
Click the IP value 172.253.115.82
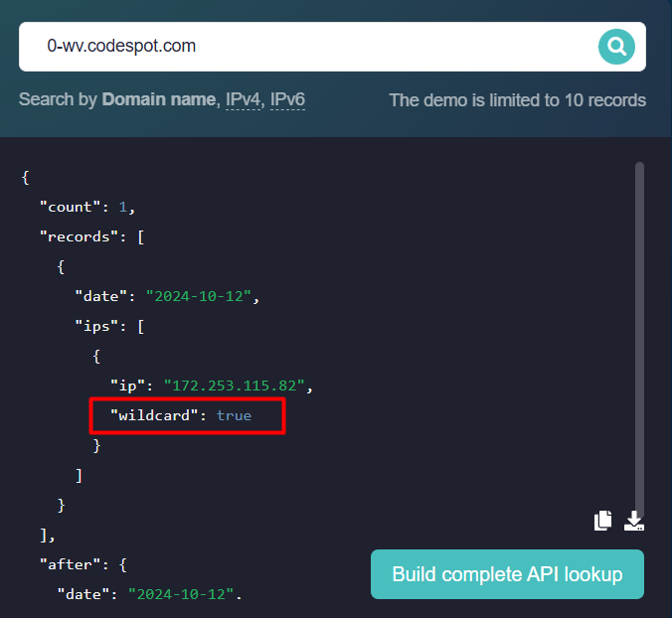pos(238,386)
